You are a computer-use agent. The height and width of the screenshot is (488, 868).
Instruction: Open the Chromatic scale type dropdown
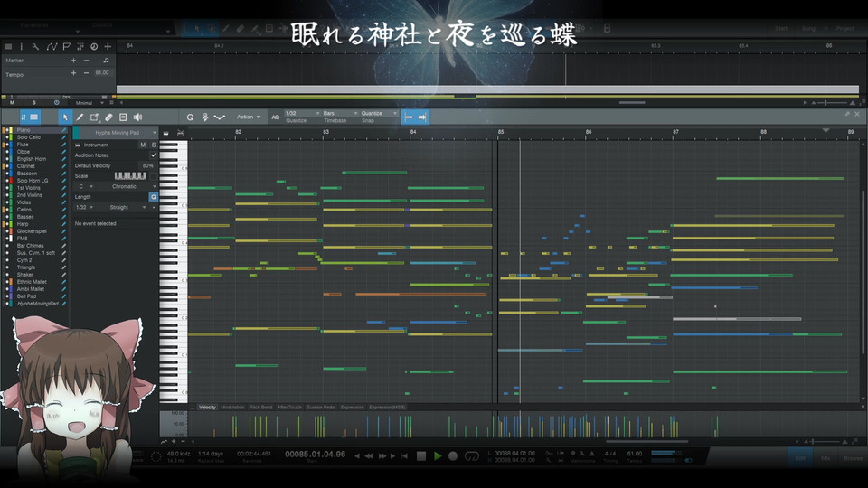(125, 186)
